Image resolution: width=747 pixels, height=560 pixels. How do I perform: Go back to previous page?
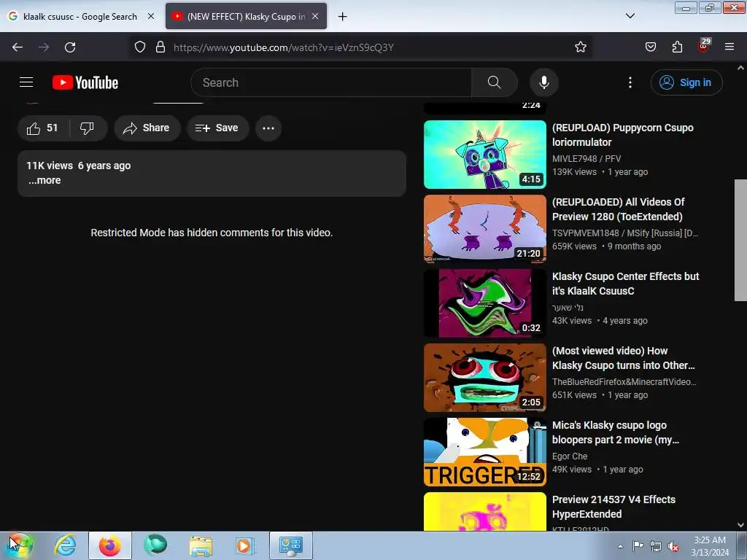[18, 47]
